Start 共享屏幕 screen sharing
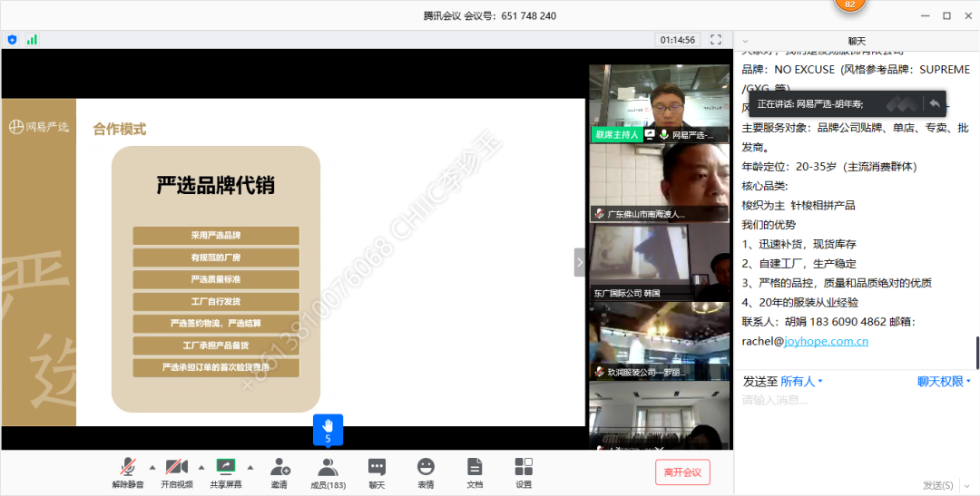The width and height of the screenshot is (980, 496). point(226,473)
